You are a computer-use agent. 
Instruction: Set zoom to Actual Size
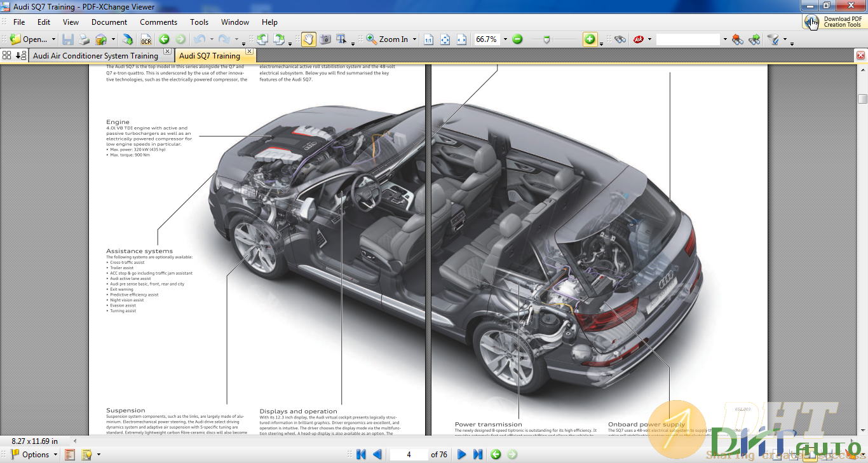pos(428,39)
